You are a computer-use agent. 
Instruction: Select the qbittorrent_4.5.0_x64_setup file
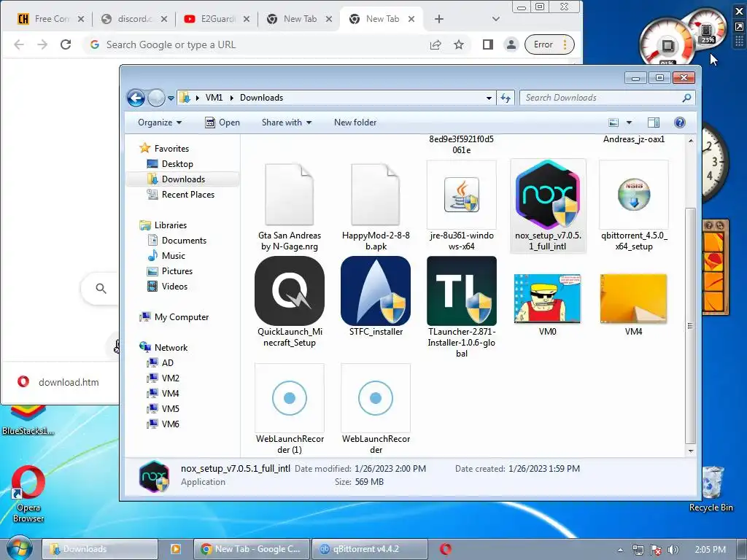tap(634, 206)
